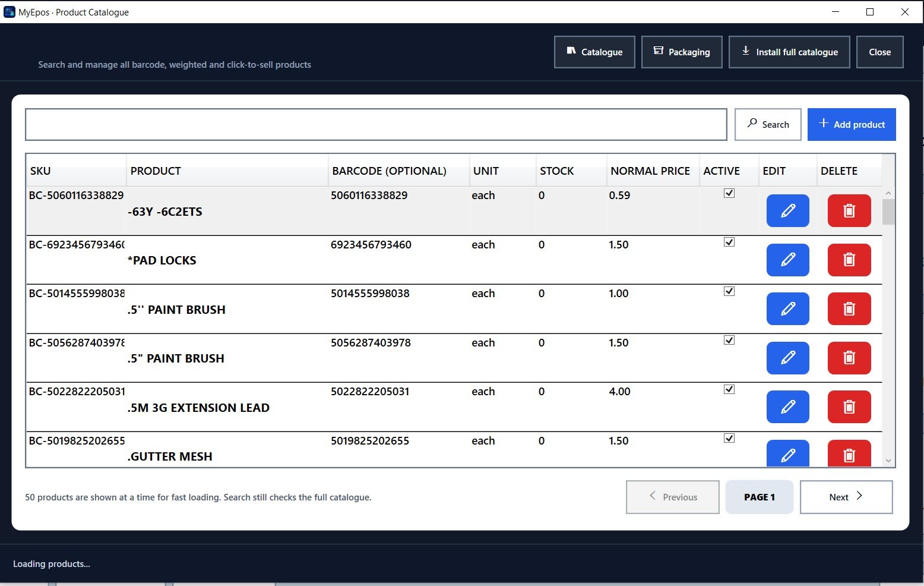Image resolution: width=924 pixels, height=586 pixels.
Task: Delete the *PAD LOCKS product
Action: pyautogui.click(x=849, y=260)
